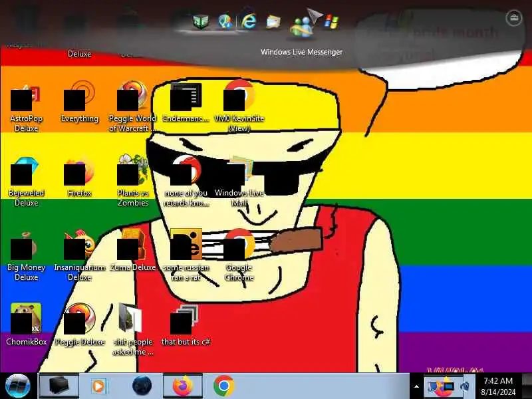Show hidden system tray icons arrow
This screenshot has height=399, width=532.
pyautogui.click(x=417, y=386)
